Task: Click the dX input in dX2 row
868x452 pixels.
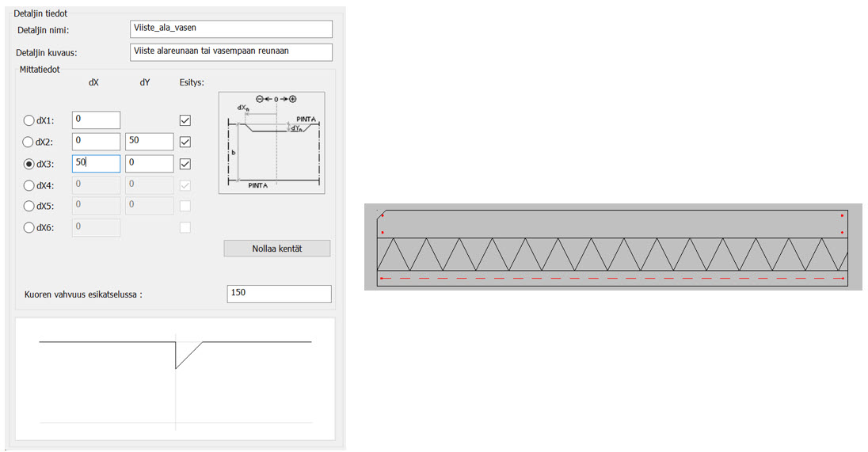Action: [x=96, y=142]
